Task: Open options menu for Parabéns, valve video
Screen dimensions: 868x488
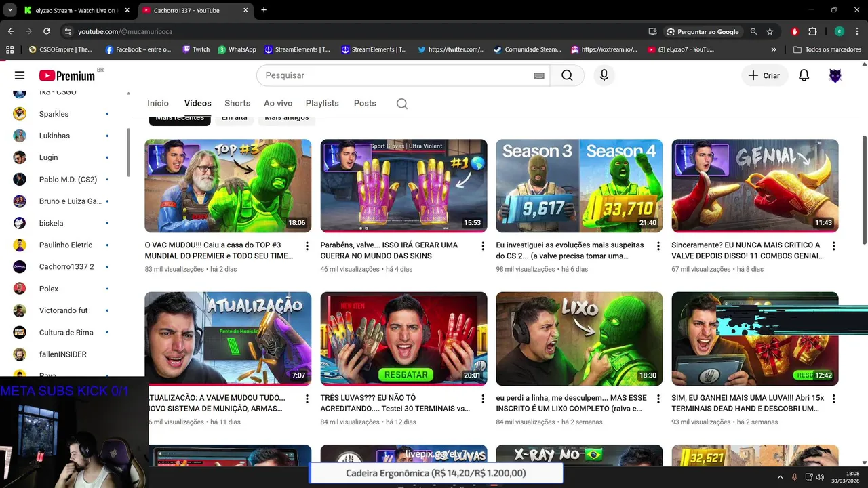Action: click(483, 246)
